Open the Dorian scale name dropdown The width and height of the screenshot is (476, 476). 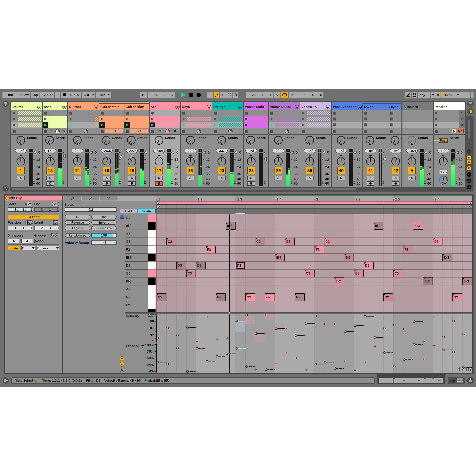(x=48, y=248)
